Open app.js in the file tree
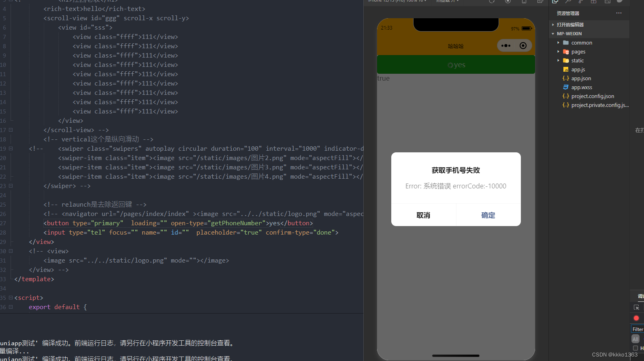Screen dimensions: 644x361 coord(578,69)
